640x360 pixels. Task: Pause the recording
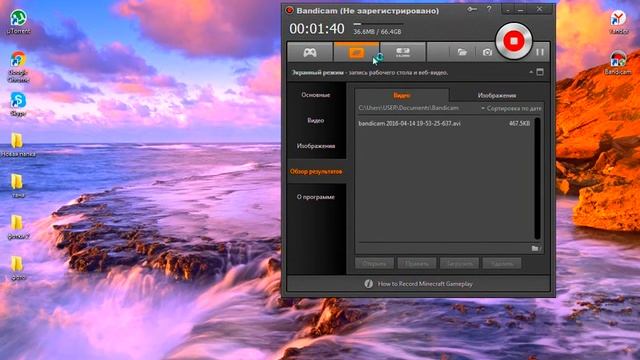540,52
